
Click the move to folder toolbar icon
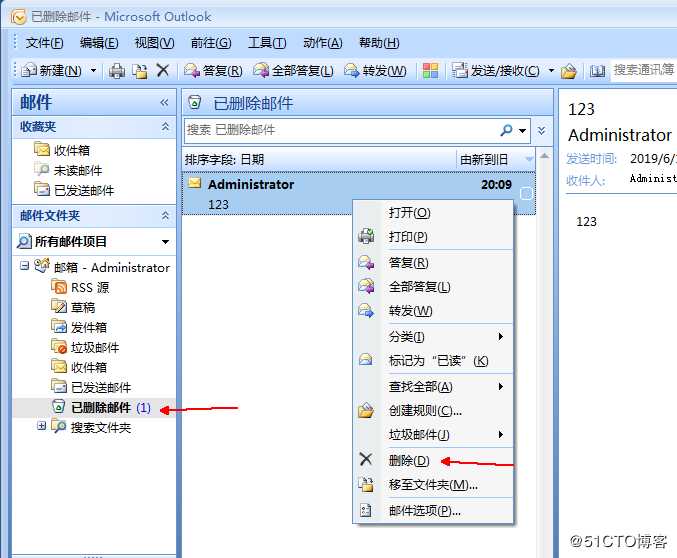pyautogui.click(x=140, y=70)
